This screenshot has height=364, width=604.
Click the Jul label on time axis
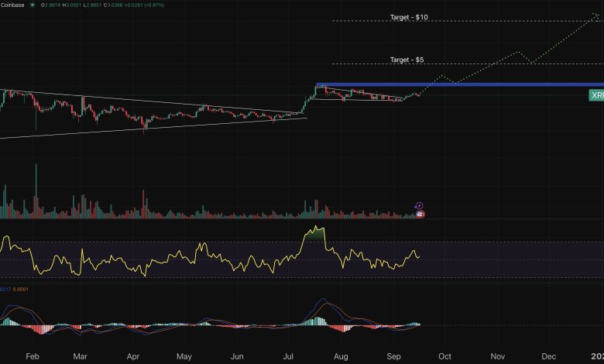coord(289,357)
